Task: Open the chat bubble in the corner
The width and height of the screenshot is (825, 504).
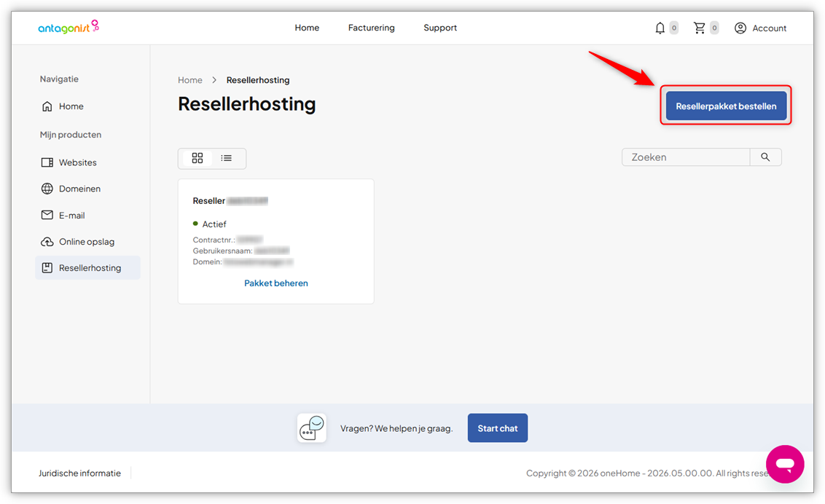Action: pos(785,464)
